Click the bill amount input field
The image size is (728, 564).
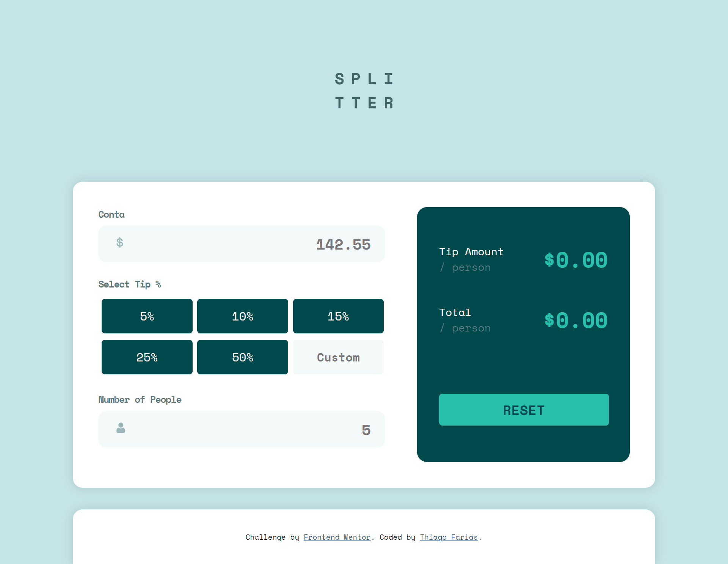tap(242, 243)
